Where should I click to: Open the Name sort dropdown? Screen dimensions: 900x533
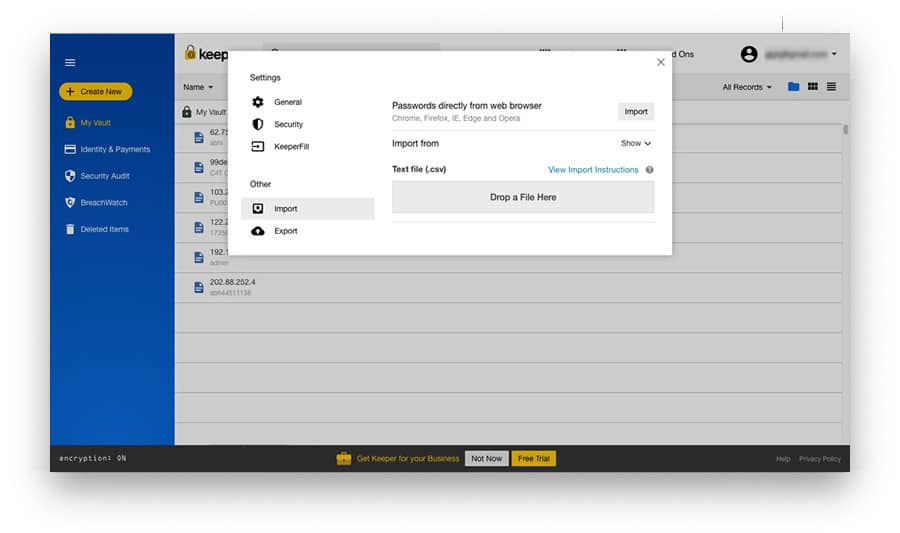198,87
